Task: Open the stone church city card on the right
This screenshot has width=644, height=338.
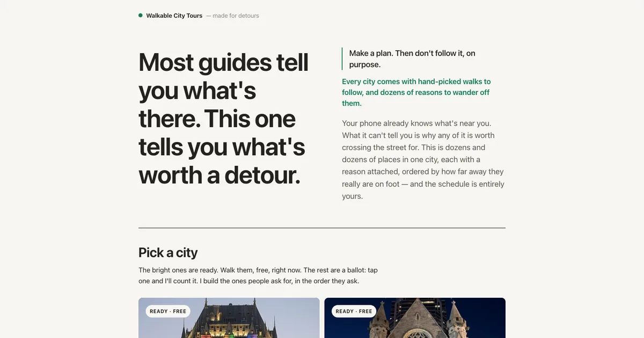Action: pos(415,318)
